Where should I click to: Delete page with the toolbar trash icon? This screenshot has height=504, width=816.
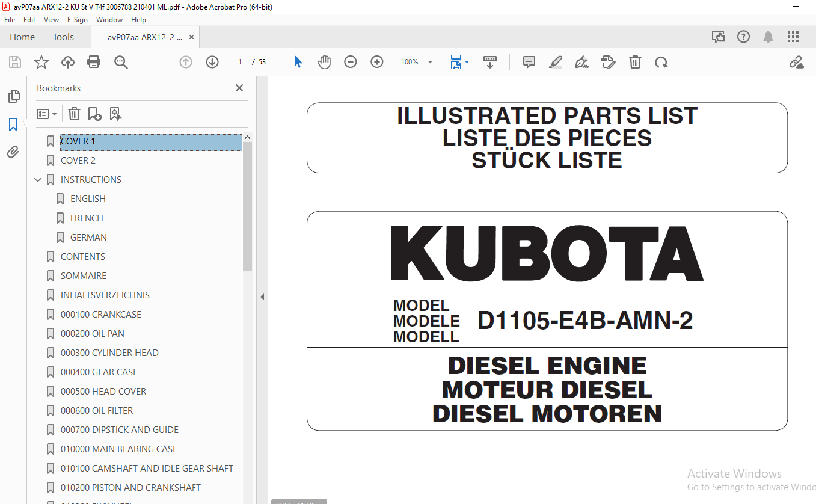click(635, 62)
